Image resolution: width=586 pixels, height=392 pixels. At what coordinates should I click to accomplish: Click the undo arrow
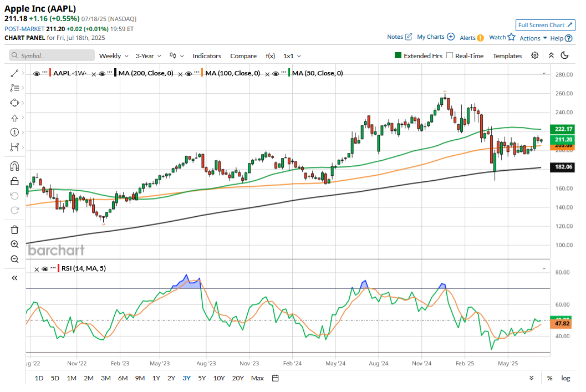click(x=14, y=196)
